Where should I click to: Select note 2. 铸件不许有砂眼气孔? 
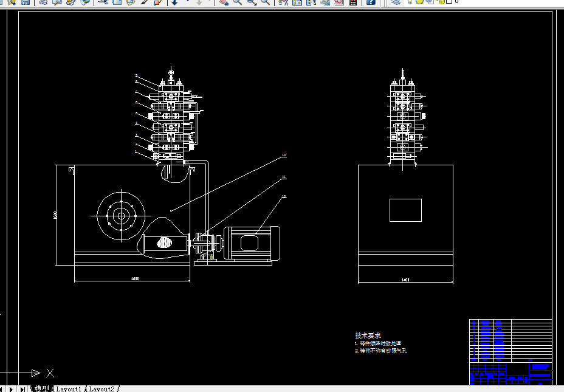381,351
